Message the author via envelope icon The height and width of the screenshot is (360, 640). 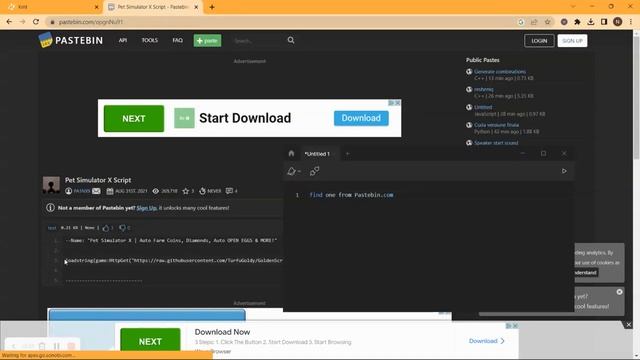tap(96, 191)
